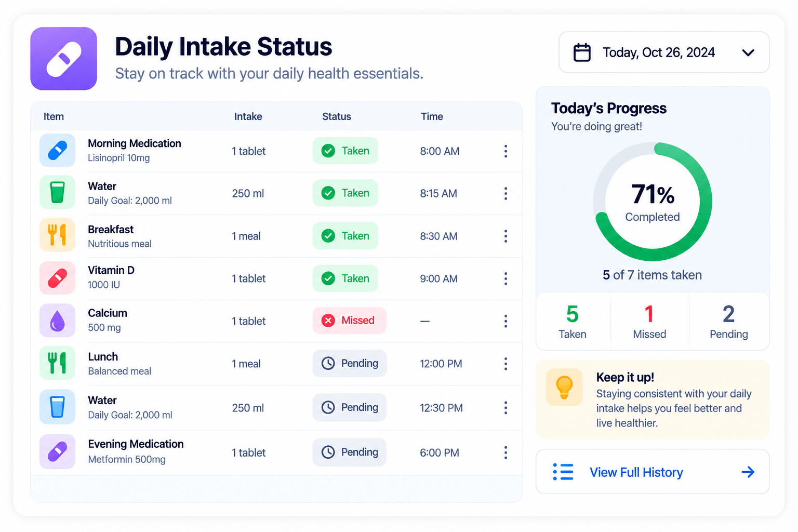
Task: Expand the Today, Oct 26, 2024 date dropdown
Action: tap(664, 52)
